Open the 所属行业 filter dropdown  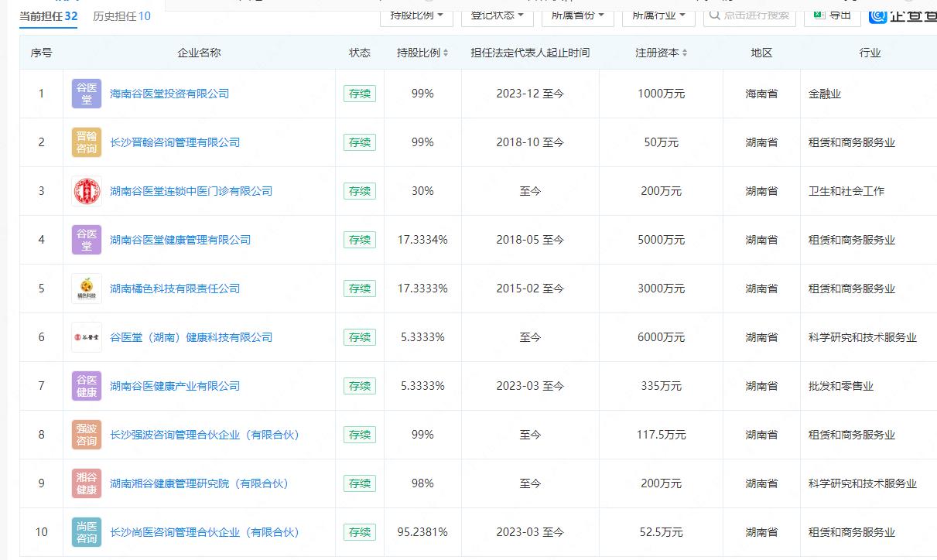[658, 15]
